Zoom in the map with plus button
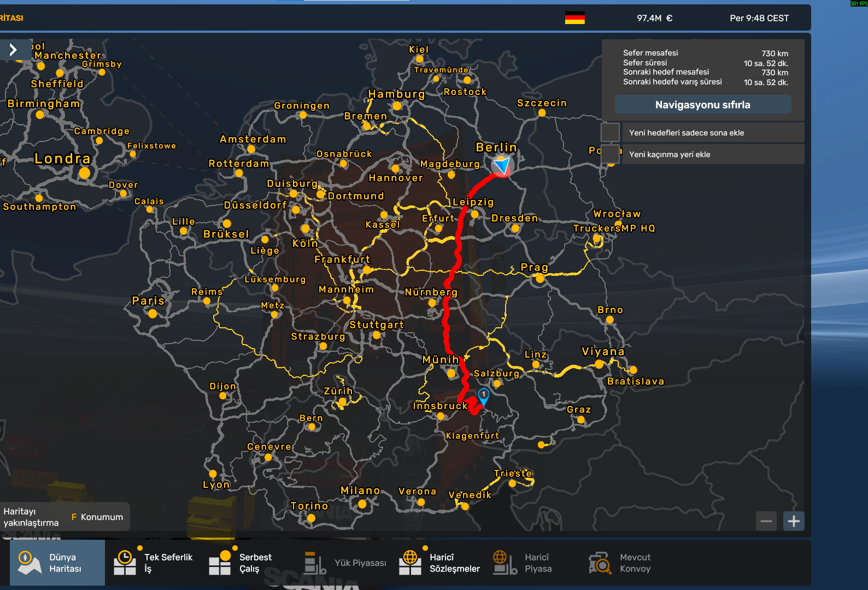868x590 pixels. [794, 521]
